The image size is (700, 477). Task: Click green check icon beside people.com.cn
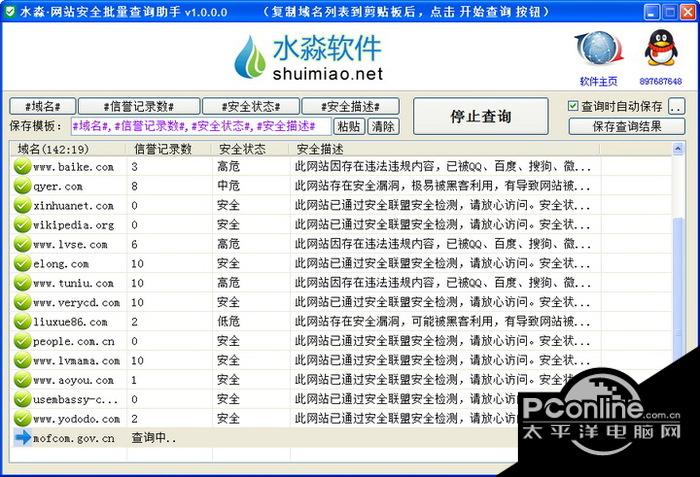[22, 341]
